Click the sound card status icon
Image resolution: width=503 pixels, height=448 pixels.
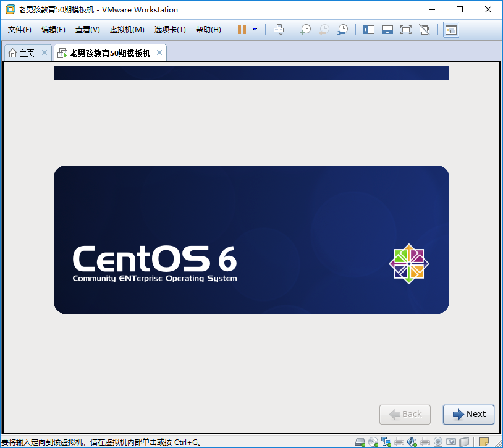pyautogui.click(x=412, y=442)
